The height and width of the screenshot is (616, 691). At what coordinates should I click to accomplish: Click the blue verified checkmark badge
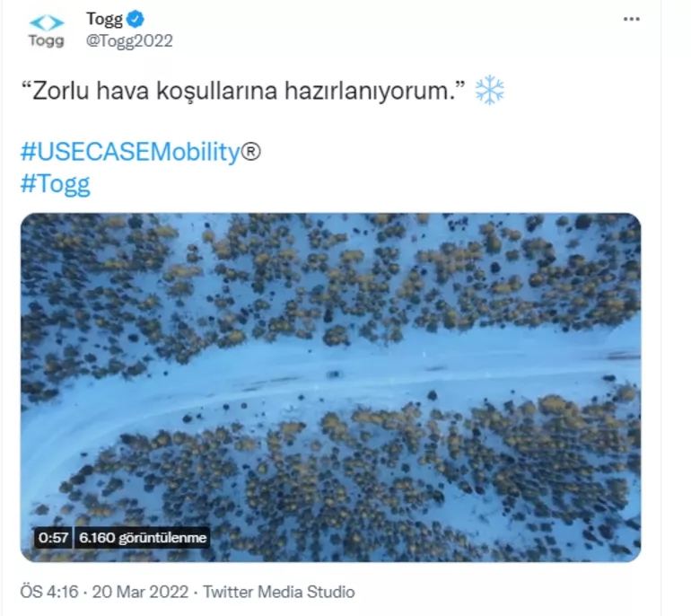point(136,19)
